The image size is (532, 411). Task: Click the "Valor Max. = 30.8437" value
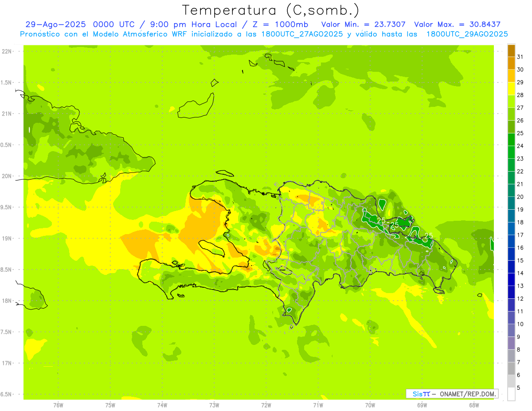point(457,24)
